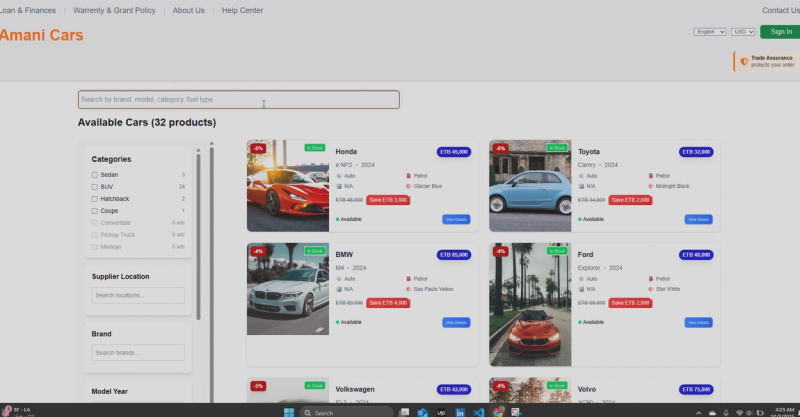This screenshot has width=800, height=417.
Task: Click the Petrol fuel icon on Honda card
Action: [x=409, y=175]
